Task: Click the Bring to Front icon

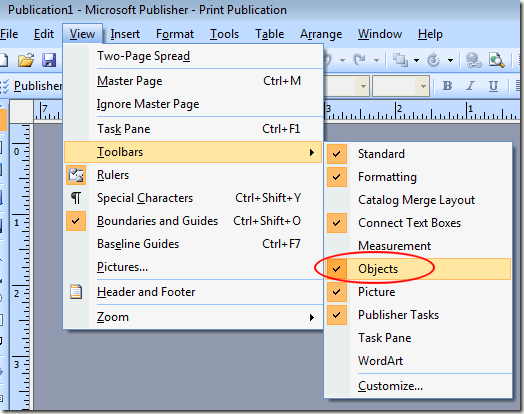Action: [x=400, y=60]
